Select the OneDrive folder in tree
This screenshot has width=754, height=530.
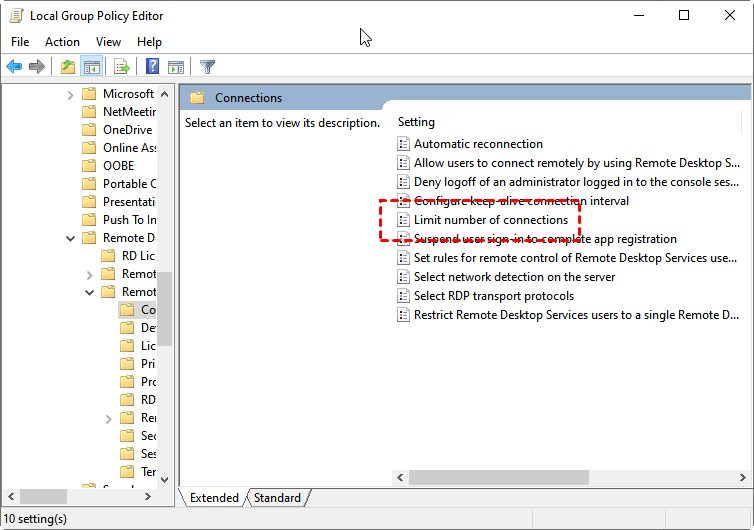click(127, 130)
